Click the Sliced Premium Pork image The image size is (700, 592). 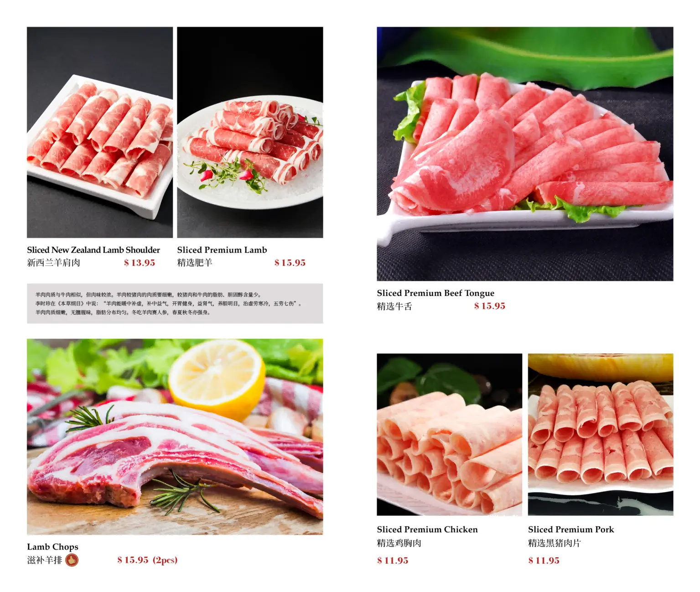[601, 434]
